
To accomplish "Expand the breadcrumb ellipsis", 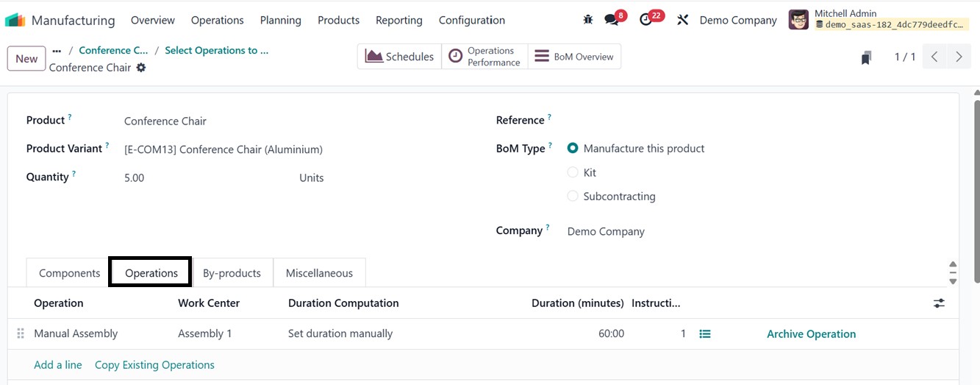I will [x=57, y=51].
